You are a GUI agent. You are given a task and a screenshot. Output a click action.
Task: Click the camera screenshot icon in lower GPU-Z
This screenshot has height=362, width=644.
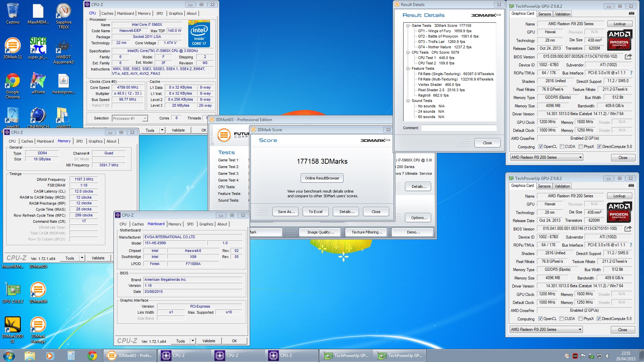631,186
